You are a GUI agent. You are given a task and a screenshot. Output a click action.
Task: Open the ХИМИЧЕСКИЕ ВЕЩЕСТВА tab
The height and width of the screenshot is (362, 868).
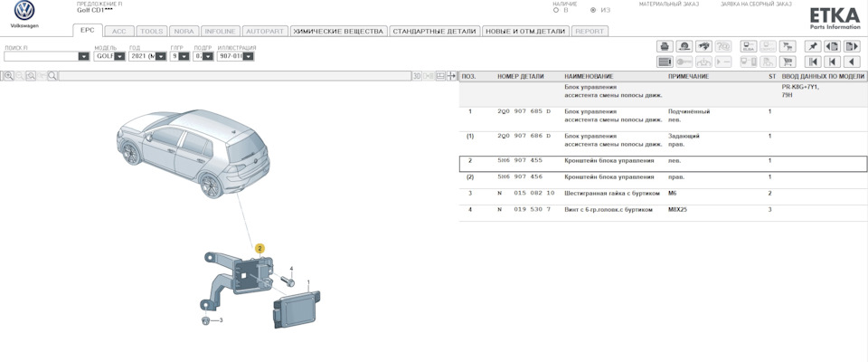pos(338,32)
